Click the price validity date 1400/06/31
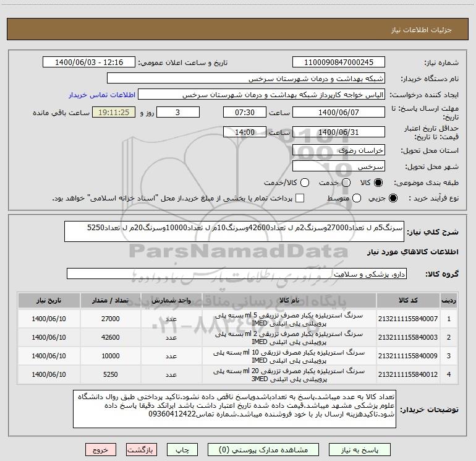This screenshot has width=476, height=461. pos(339,132)
